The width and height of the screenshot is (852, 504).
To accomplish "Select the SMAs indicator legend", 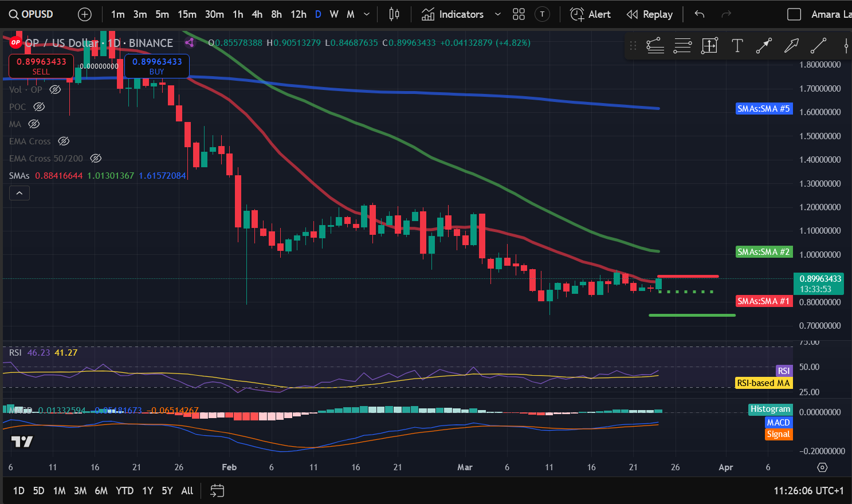I will point(19,175).
